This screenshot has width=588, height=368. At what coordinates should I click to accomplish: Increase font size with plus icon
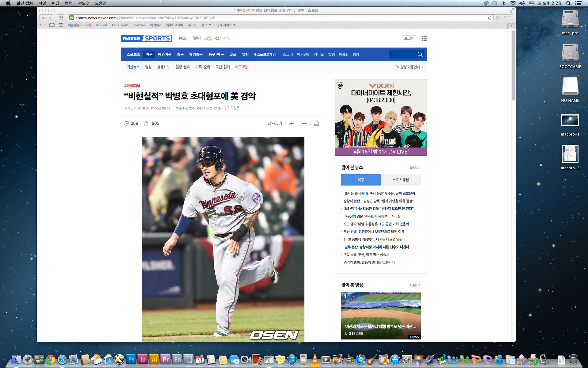(x=292, y=123)
